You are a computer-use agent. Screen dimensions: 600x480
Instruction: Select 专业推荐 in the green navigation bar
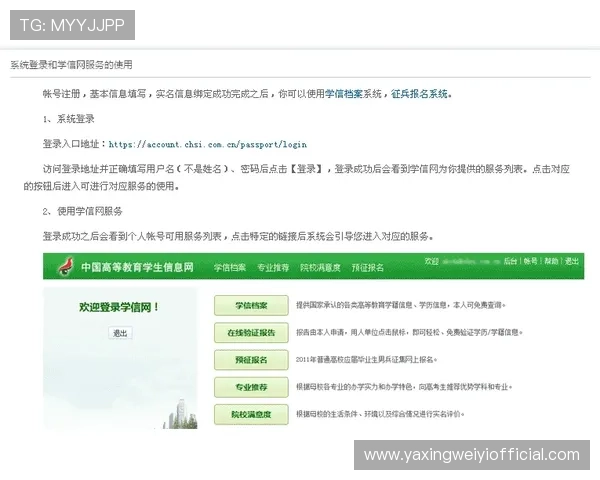(273, 267)
